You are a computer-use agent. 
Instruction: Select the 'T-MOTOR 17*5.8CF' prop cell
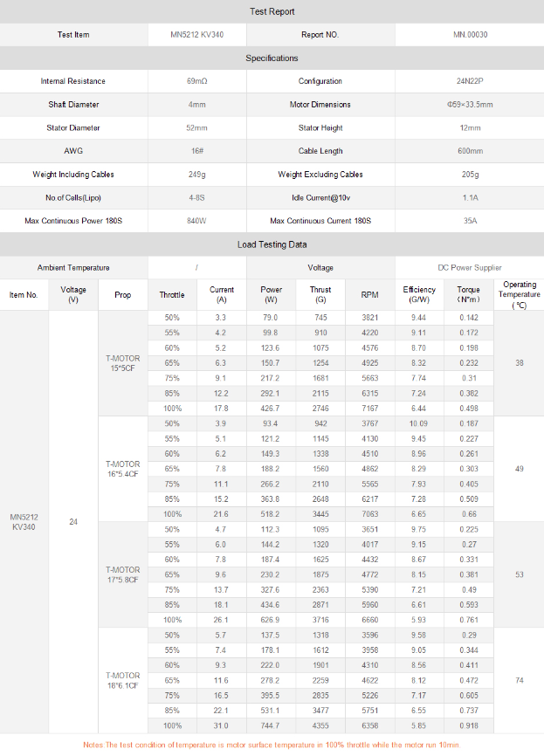tap(123, 574)
